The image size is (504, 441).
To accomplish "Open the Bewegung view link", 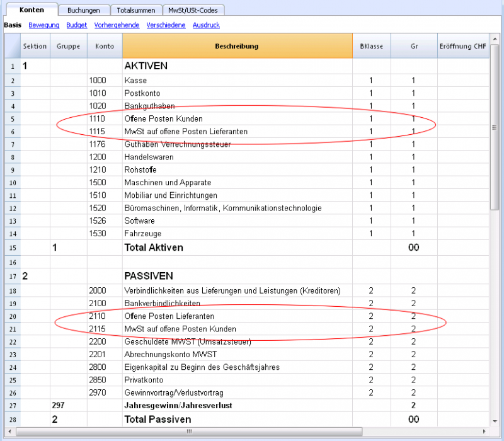I will coord(44,25).
